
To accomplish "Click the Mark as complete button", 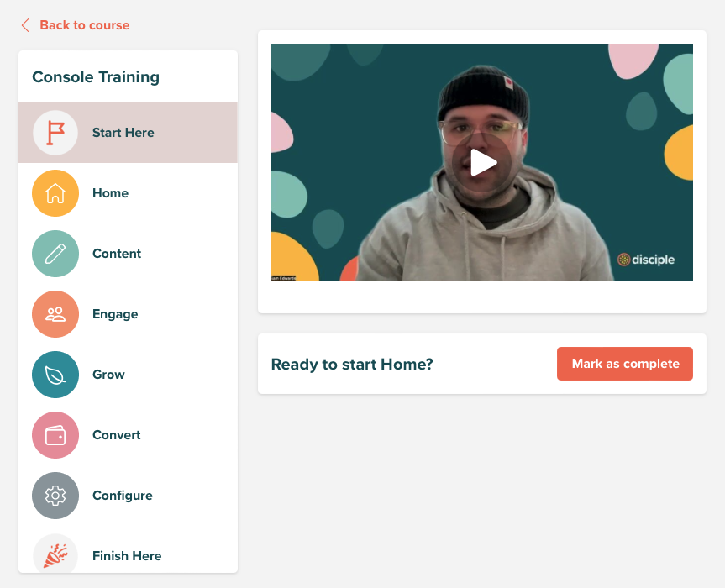I will click(x=625, y=364).
